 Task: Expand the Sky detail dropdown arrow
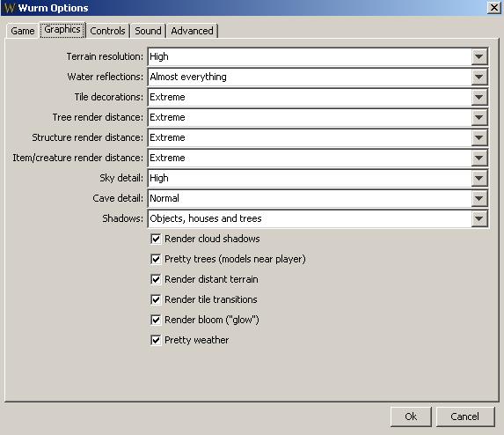click(x=479, y=178)
